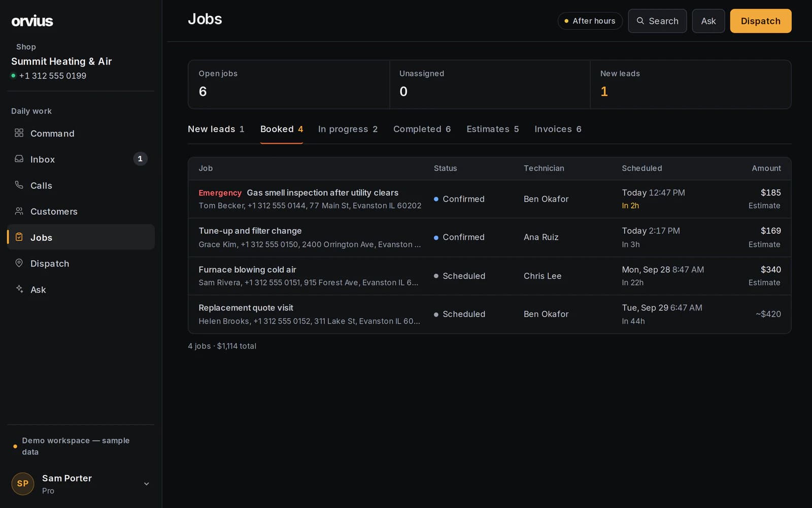Viewport: 812px width, 508px height.
Task: Click the orange Dispatch button
Action: pos(760,21)
